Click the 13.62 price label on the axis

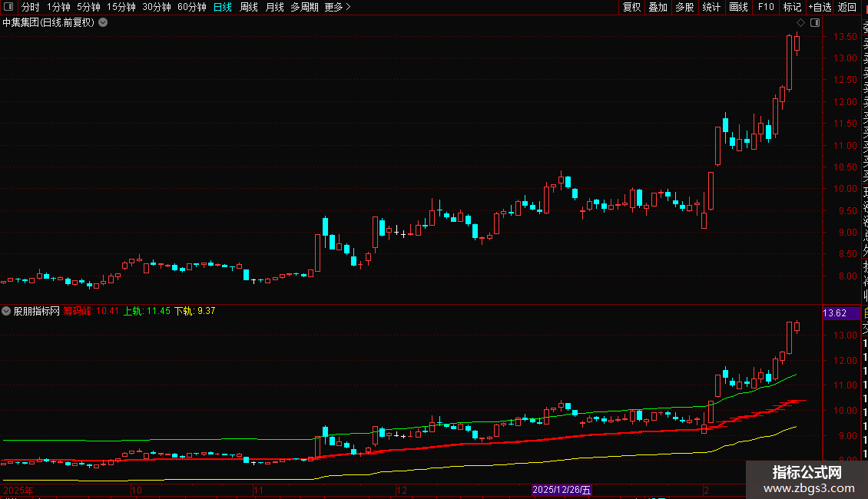tap(841, 313)
